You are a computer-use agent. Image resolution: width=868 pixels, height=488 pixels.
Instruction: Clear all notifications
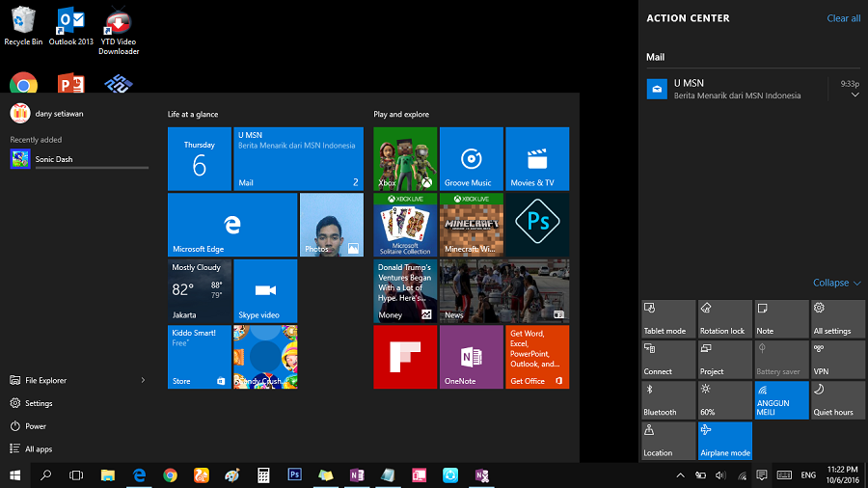(843, 18)
